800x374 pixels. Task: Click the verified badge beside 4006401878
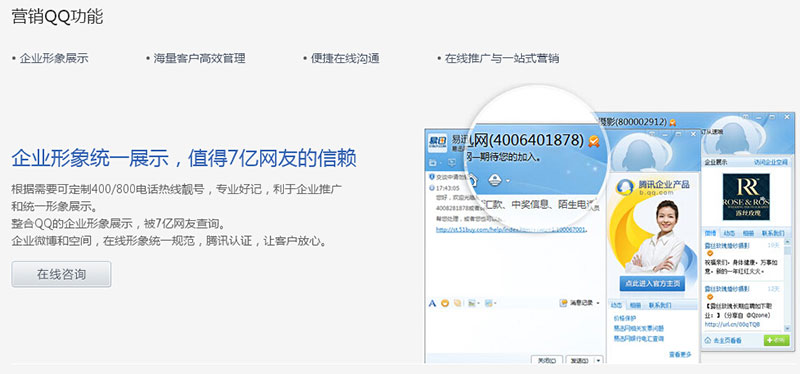(593, 141)
